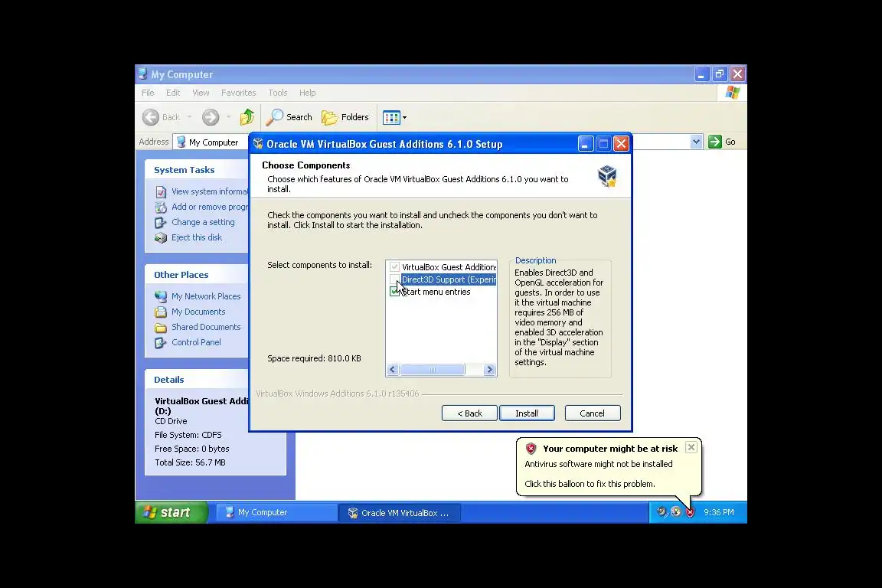
Task: Click the Forward arrow icon in Explorer toolbar
Action: [211, 117]
